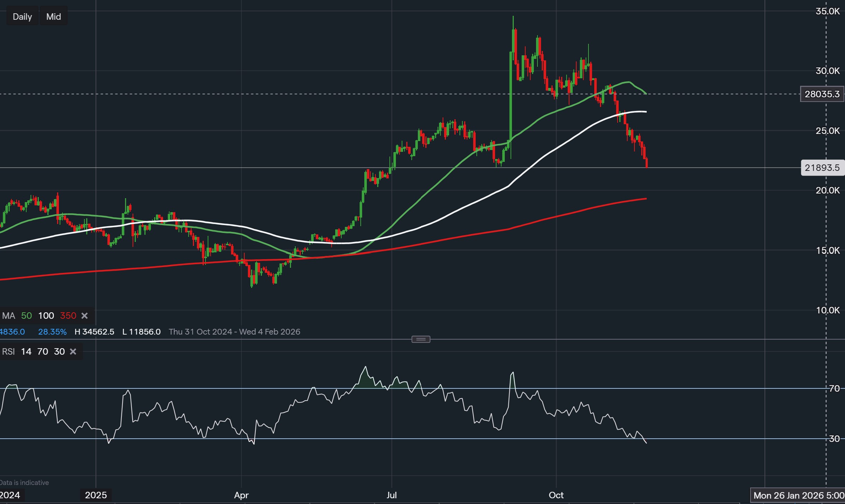This screenshot has width=845, height=504.
Task: Click the date range Thu 31 Oct 2024 text
Action: click(x=200, y=332)
